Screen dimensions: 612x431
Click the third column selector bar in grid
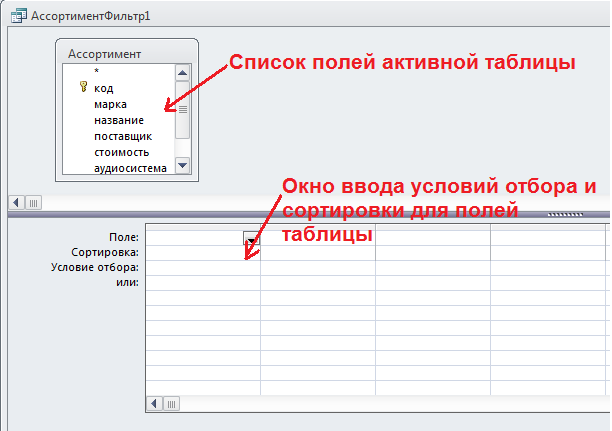tap(433, 227)
